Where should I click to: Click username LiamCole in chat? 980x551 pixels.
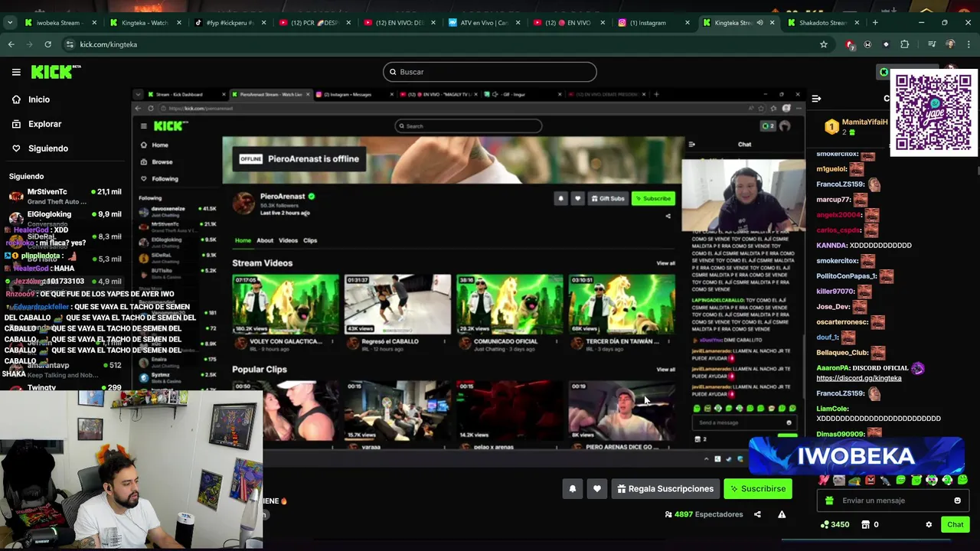tap(832, 409)
